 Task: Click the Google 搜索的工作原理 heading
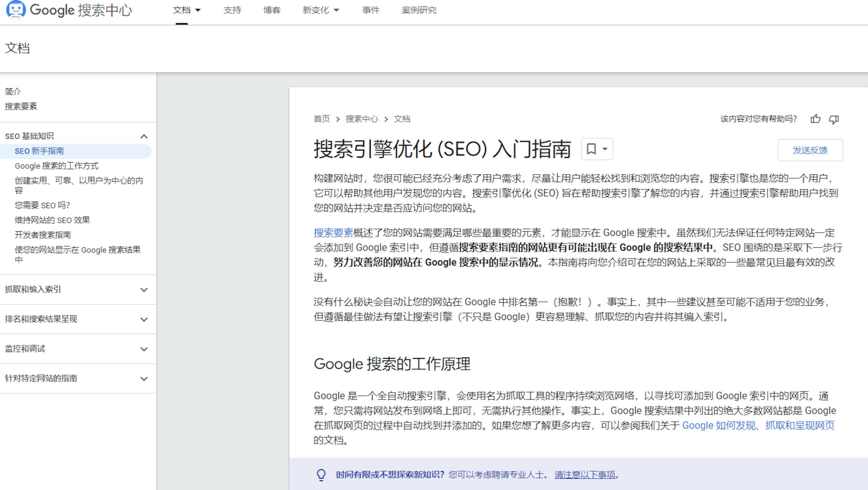(x=392, y=364)
